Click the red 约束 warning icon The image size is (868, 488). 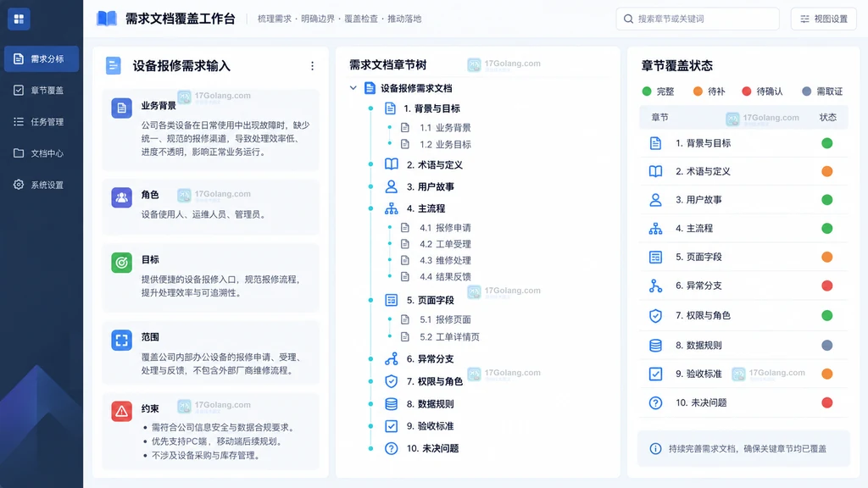[122, 411]
